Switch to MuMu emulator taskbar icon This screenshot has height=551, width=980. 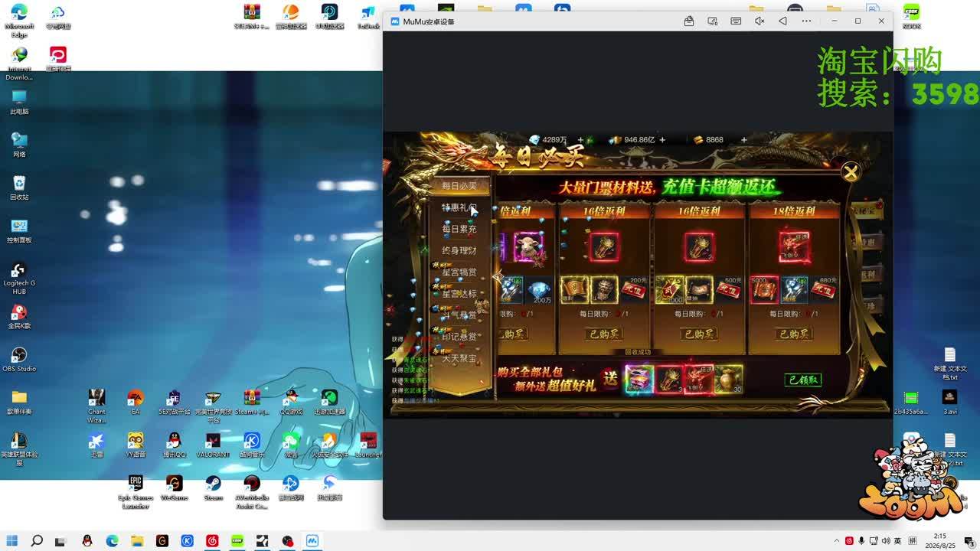(x=312, y=541)
